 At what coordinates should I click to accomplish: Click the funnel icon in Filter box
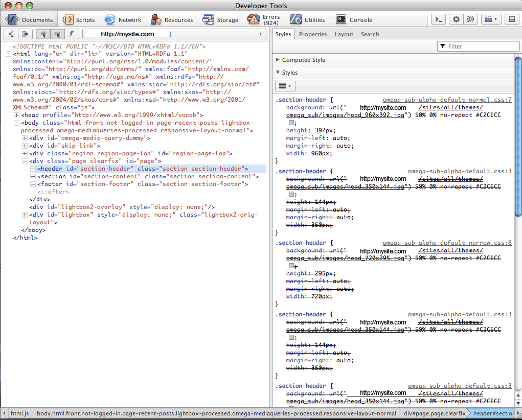pos(443,46)
